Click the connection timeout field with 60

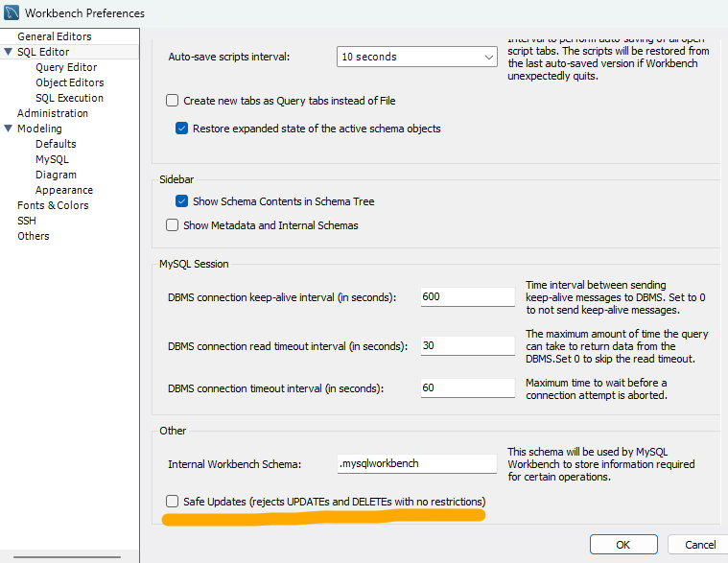[467, 388]
